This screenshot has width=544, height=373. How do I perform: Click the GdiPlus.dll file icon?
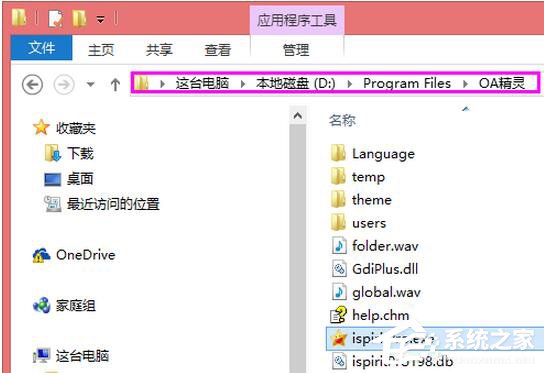click(x=339, y=269)
